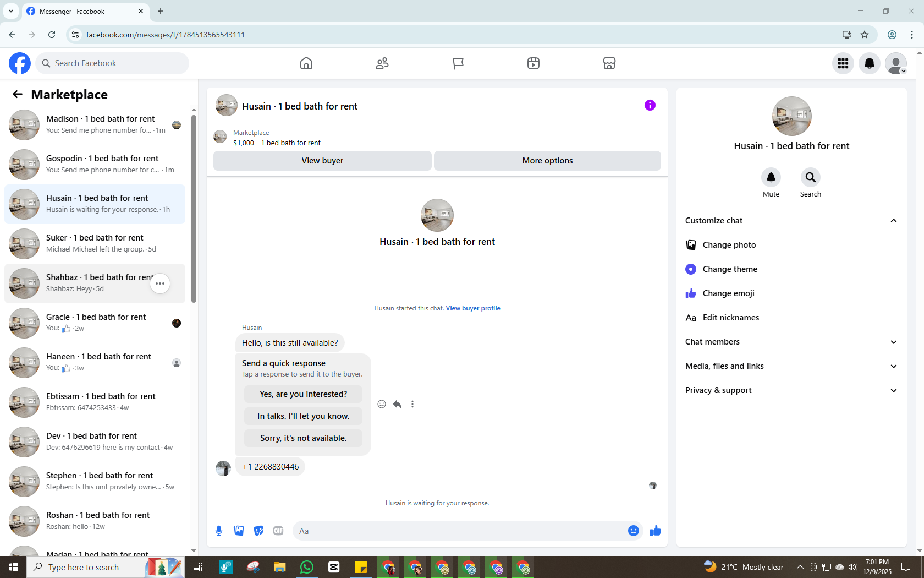Select Edit nicknames option
Image resolution: width=924 pixels, height=578 pixels.
791,318
